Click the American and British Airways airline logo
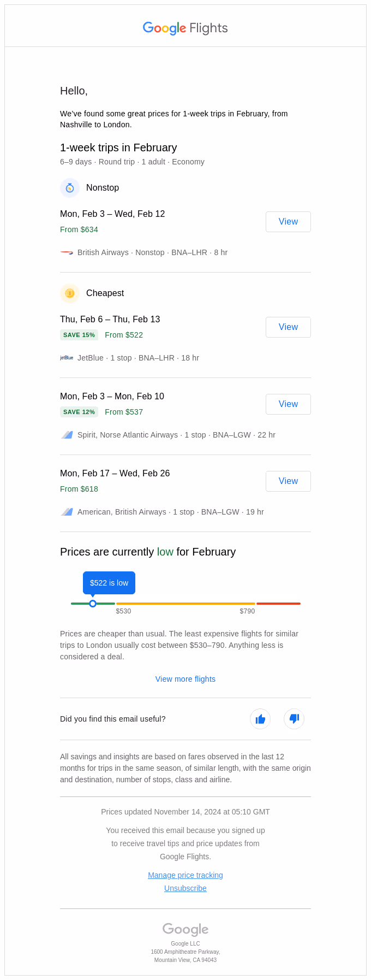This screenshot has width=371, height=980. pyautogui.click(x=67, y=512)
